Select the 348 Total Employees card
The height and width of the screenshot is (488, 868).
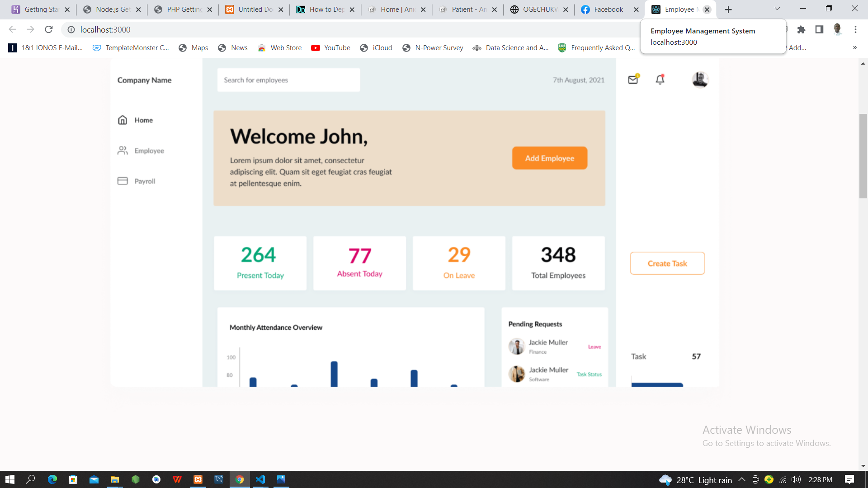click(558, 263)
